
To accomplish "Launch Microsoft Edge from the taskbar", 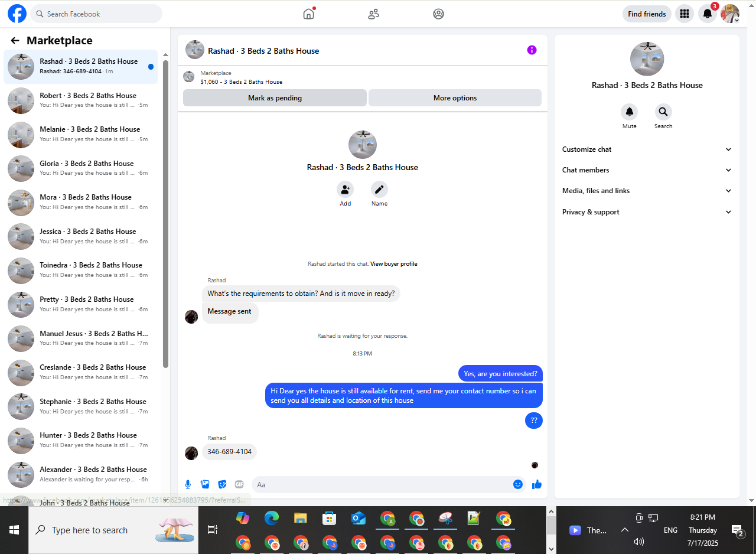I will 271,518.
